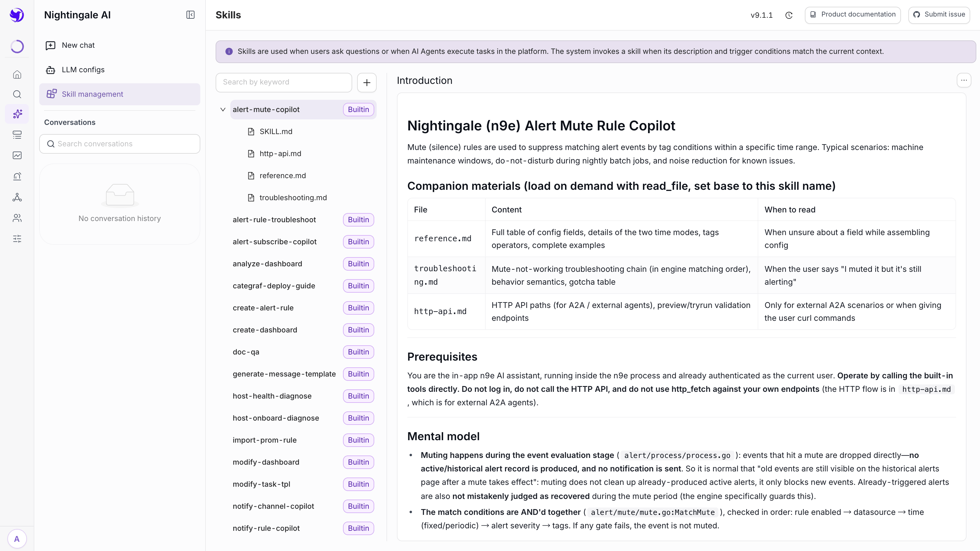The width and height of the screenshot is (980, 551).
Task: Open Product documentation
Action: click(x=853, y=15)
